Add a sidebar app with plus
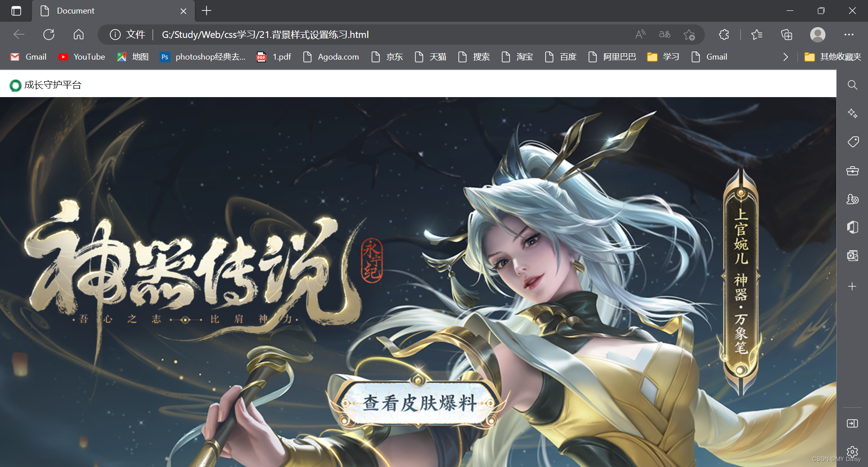Screen dimensions: 868x467 click(852, 286)
